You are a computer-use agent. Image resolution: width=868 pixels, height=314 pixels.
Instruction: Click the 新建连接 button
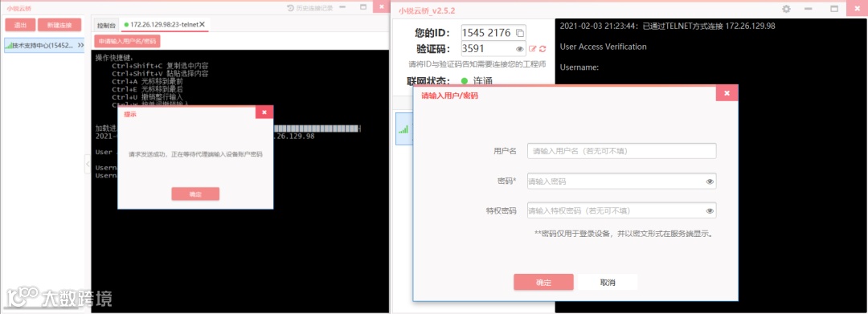click(59, 25)
